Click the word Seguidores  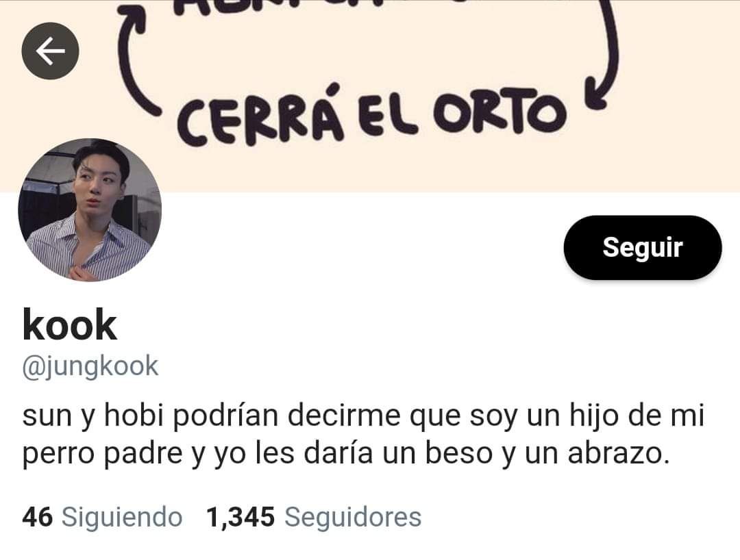pos(353,517)
